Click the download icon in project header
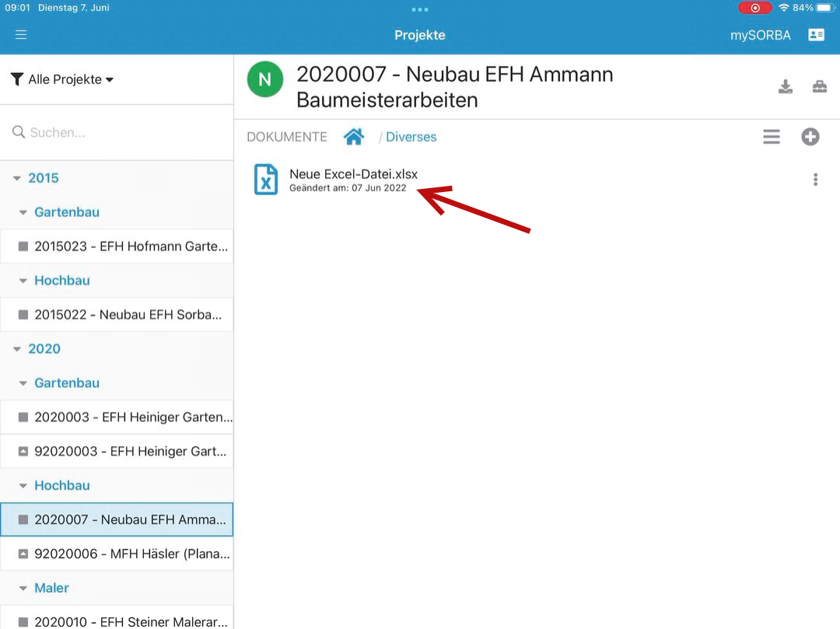This screenshot has width=840, height=629. 786,86
